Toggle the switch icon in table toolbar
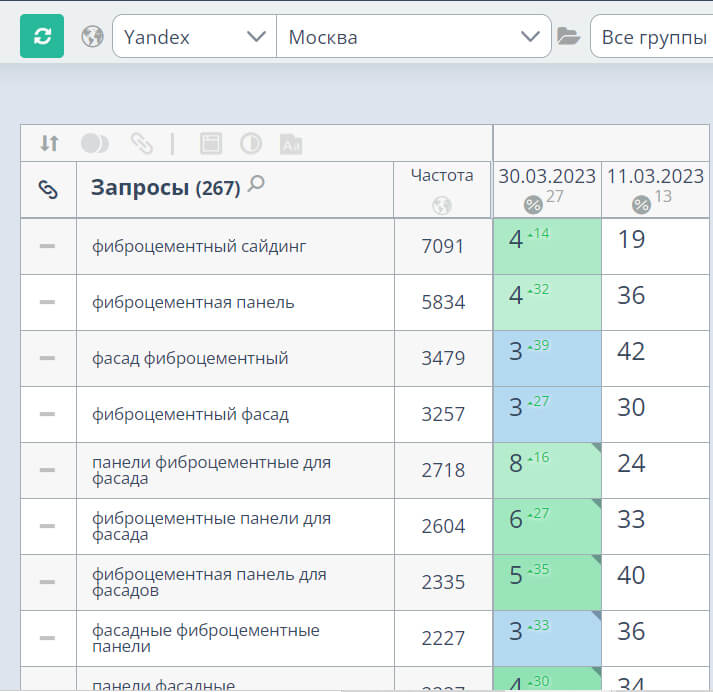The height and width of the screenshot is (692, 713). click(94, 143)
